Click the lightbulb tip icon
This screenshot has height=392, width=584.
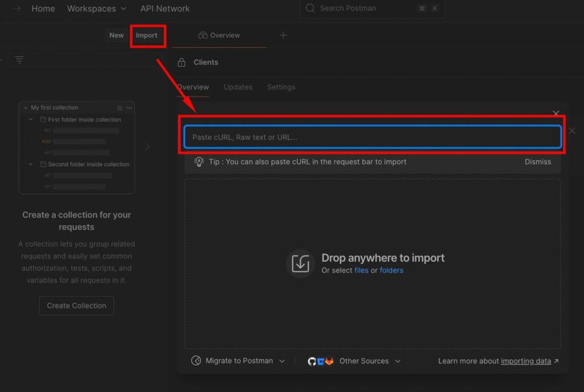point(199,162)
